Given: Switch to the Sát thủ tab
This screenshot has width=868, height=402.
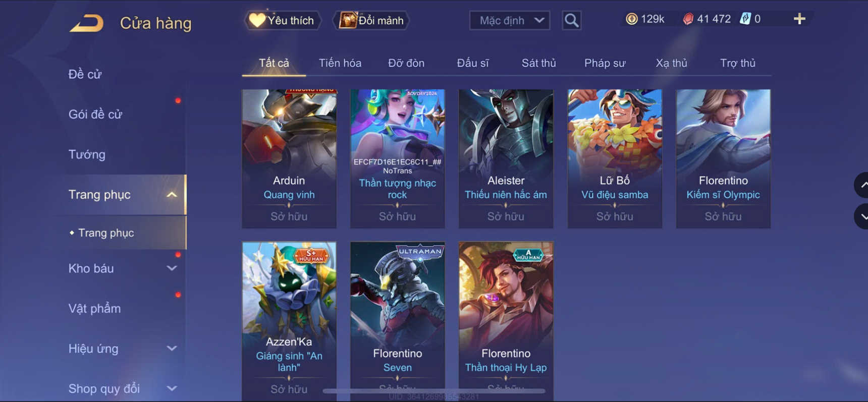Looking at the screenshot, I should pyautogui.click(x=538, y=63).
